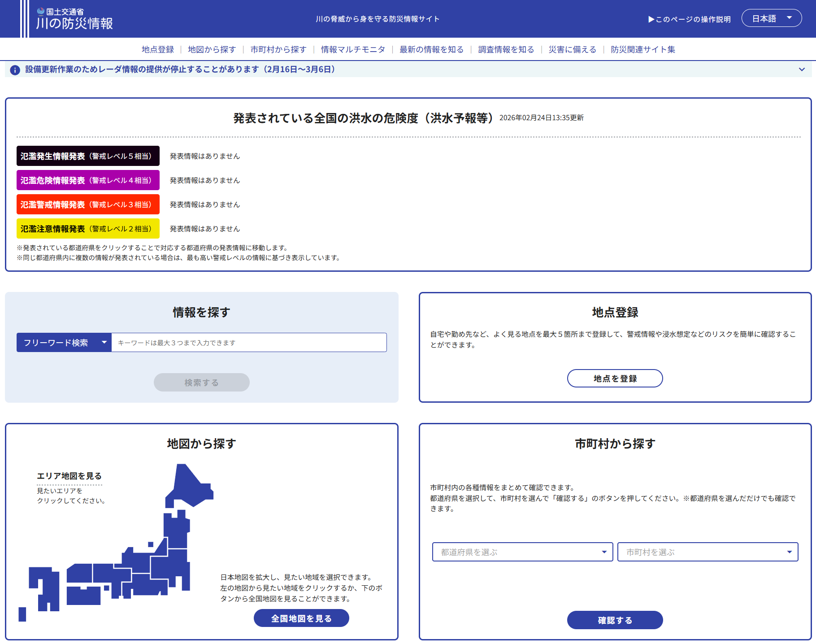Open 地図から探す from the navigation
The image size is (816, 644).
[x=211, y=50]
